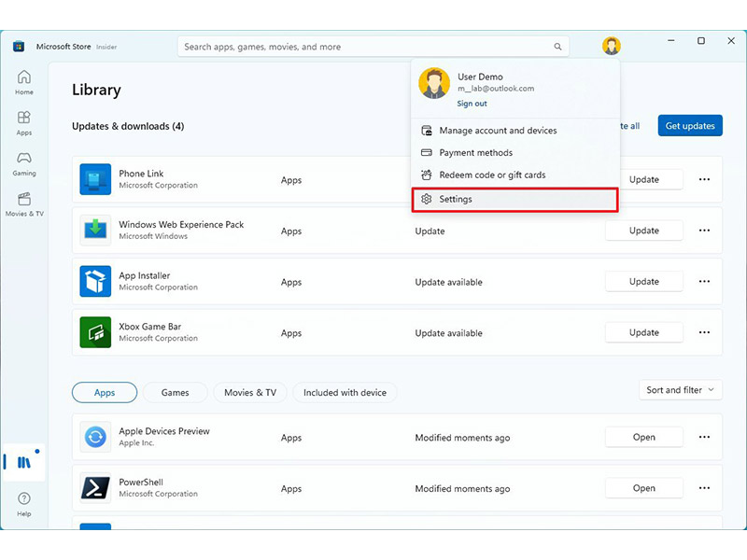The height and width of the screenshot is (560, 747).
Task: Expand the Sort and filter dropdown
Action: 681,390
